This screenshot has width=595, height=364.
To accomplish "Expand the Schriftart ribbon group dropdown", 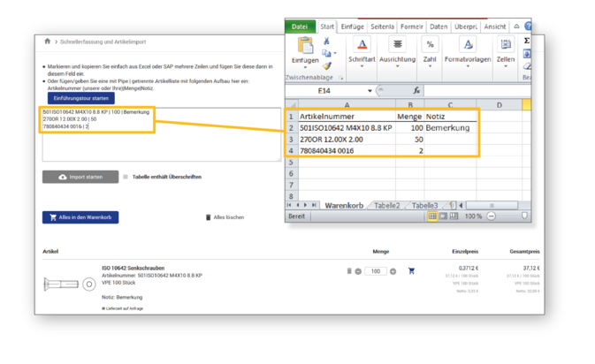I will pos(362,64).
